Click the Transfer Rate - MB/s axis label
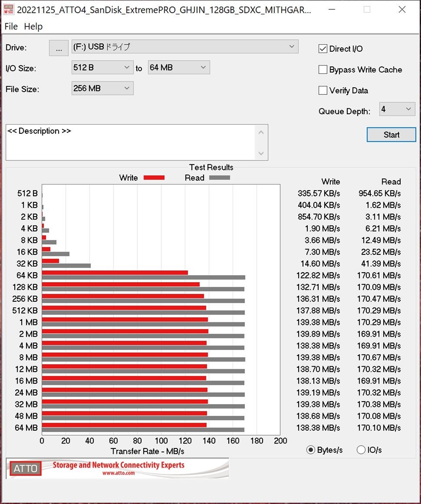This screenshot has height=504, width=421. [x=148, y=451]
